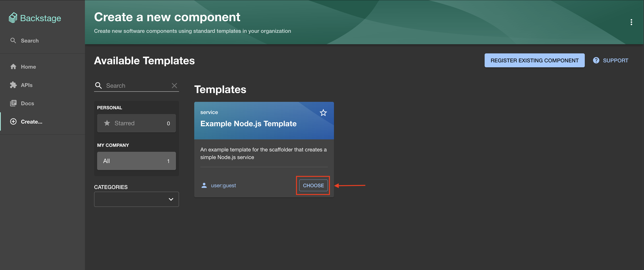Screen dimensions: 644x270
Task: Expand the Categories dropdown arrow
Action: click(171, 199)
